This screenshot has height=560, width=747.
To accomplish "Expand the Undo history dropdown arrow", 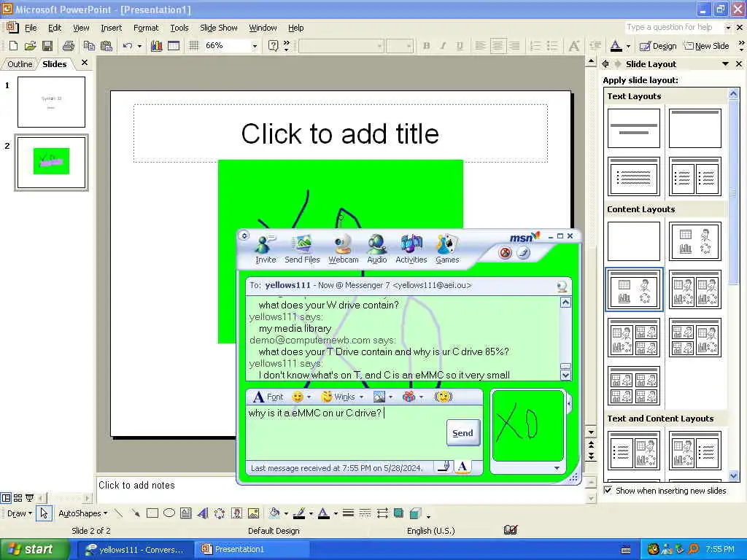I will point(139,46).
